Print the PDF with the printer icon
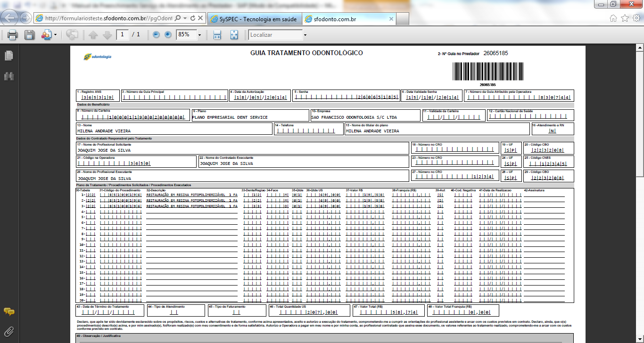 pyautogui.click(x=12, y=34)
